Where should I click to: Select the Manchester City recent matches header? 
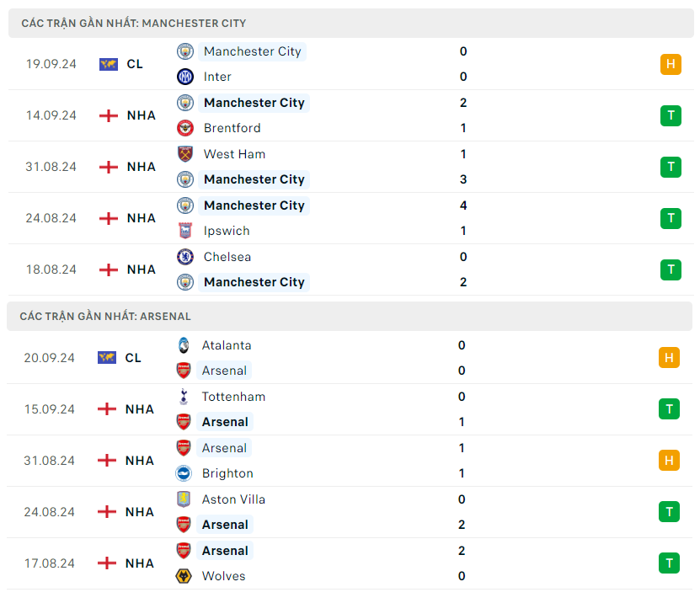tap(134, 23)
